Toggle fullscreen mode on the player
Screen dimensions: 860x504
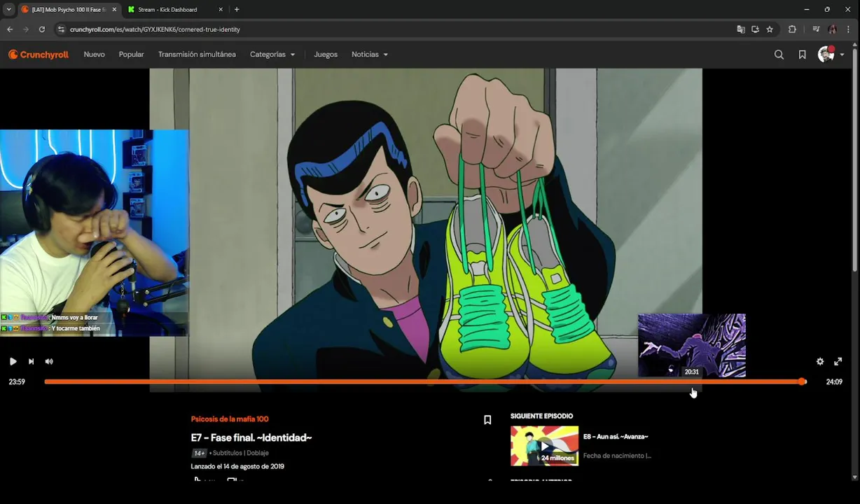(838, 361)
